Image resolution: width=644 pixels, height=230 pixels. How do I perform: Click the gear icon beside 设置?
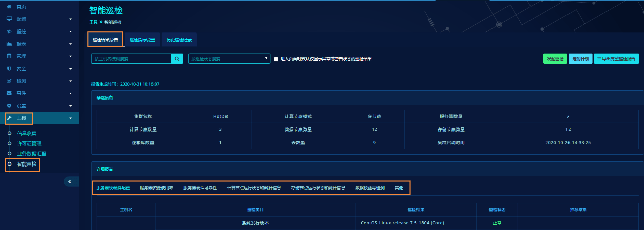[x=9, y=106]
